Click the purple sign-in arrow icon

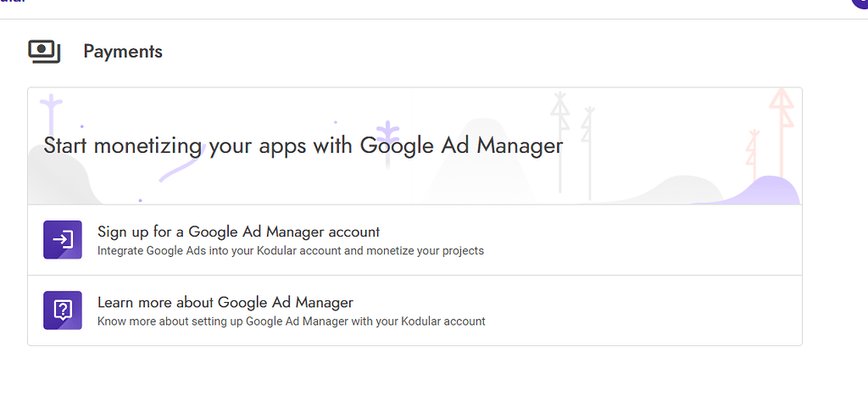[x=63, y=240]
